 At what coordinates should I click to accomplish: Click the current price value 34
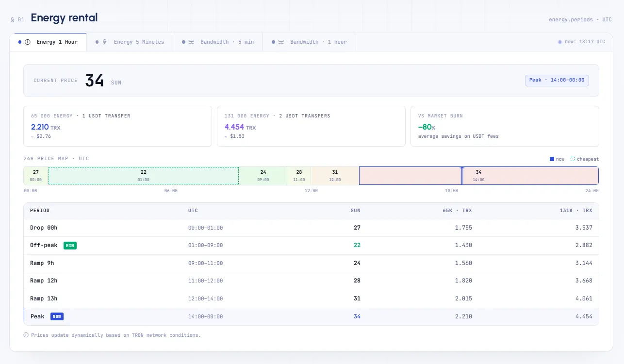coord(95,81)
